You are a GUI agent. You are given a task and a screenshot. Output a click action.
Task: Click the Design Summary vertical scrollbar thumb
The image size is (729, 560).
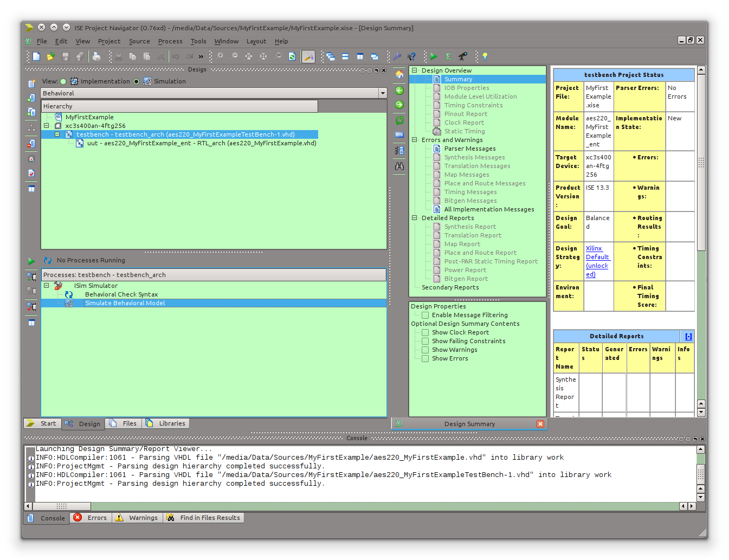pyautogui.click(x=701, y=163)
